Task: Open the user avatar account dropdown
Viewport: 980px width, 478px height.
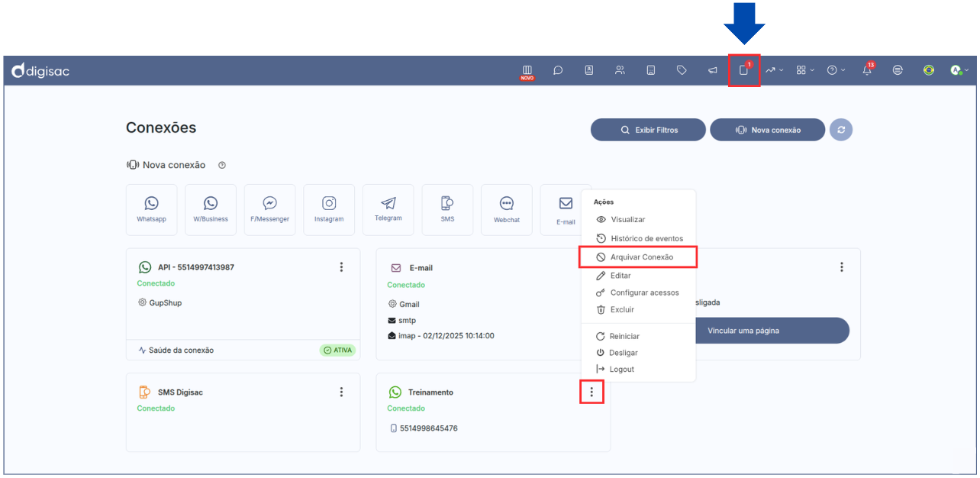Action: tap(959, 70)
